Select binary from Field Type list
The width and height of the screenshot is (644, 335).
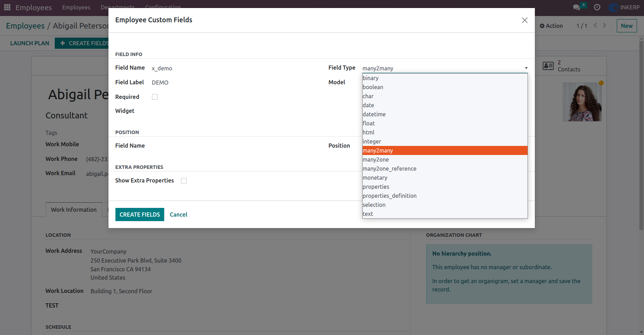pos(445,78)
